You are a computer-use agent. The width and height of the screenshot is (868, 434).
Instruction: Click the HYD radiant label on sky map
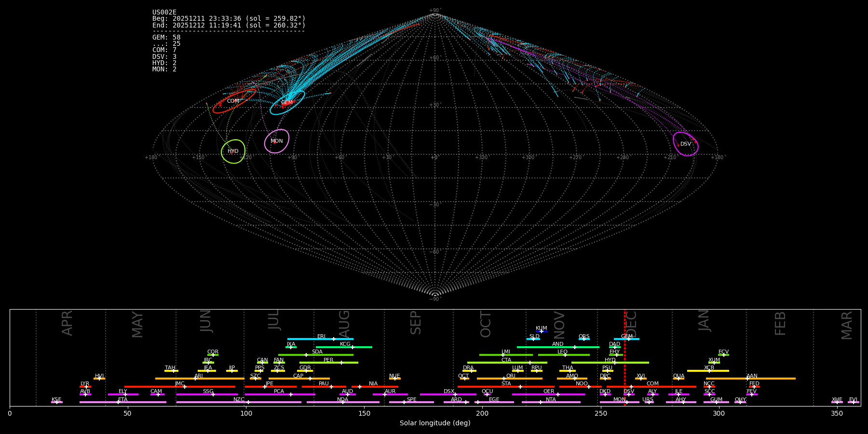click(x=233, y=151)
